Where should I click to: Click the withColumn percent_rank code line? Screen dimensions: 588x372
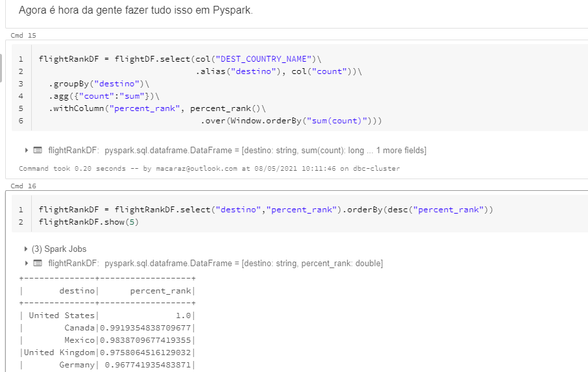[x=156, y=108]
